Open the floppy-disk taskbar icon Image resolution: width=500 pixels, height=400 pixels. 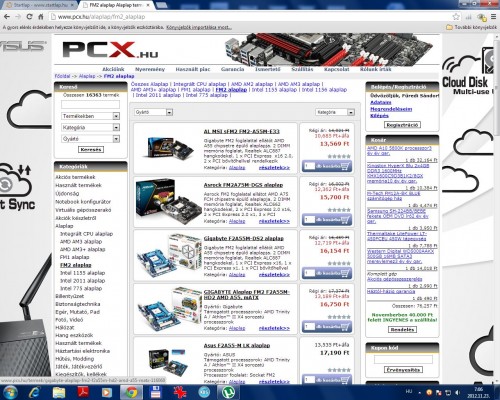[x=155, y=392]
